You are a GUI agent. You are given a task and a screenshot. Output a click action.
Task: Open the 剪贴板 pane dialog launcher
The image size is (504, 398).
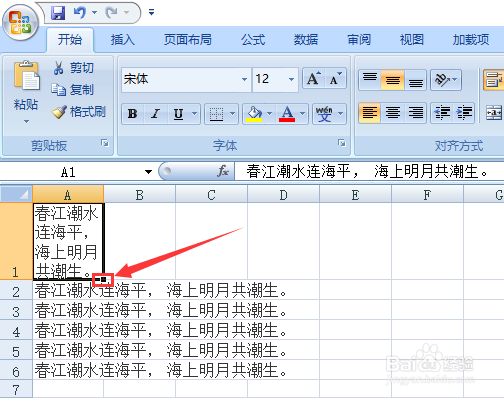[x=105, y=144]
